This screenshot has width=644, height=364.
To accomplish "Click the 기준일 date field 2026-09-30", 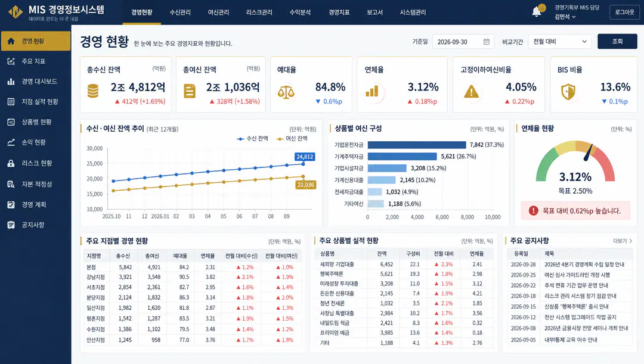I will [x=463, y=42].
